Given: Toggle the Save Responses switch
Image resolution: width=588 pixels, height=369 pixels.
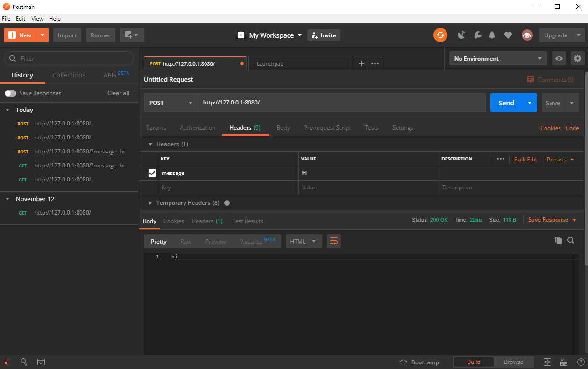Looking at the screenshot, I should tap(10, 93).
